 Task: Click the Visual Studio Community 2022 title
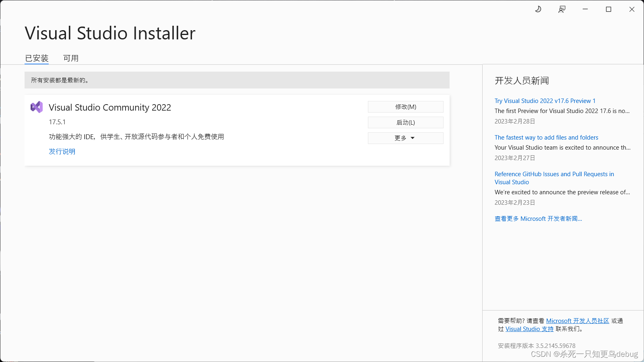click(x=110, y=107)
